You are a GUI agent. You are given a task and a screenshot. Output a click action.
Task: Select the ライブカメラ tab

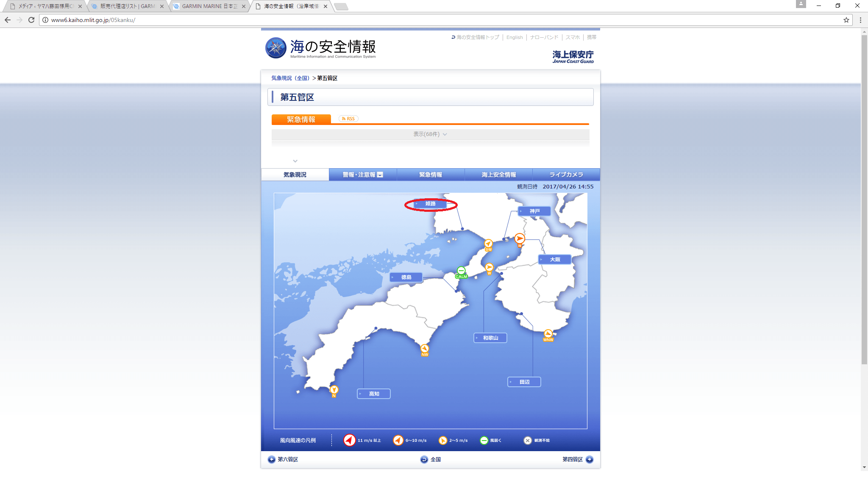(x=566, y=174)
